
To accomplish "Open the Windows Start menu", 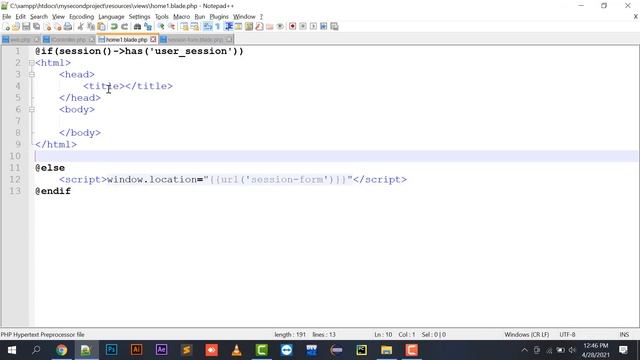I will coord(12,350).
